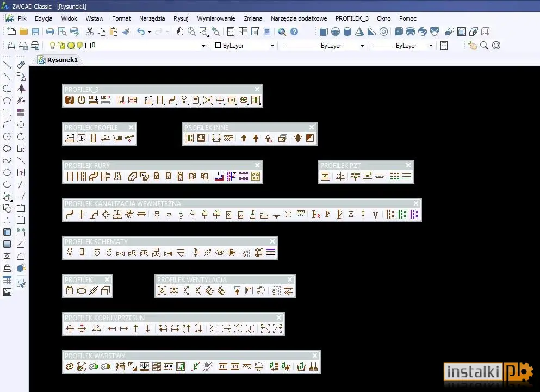Click the Print icon in standard toolbar
Screen dimensions: 540x392
pos(50,32)
